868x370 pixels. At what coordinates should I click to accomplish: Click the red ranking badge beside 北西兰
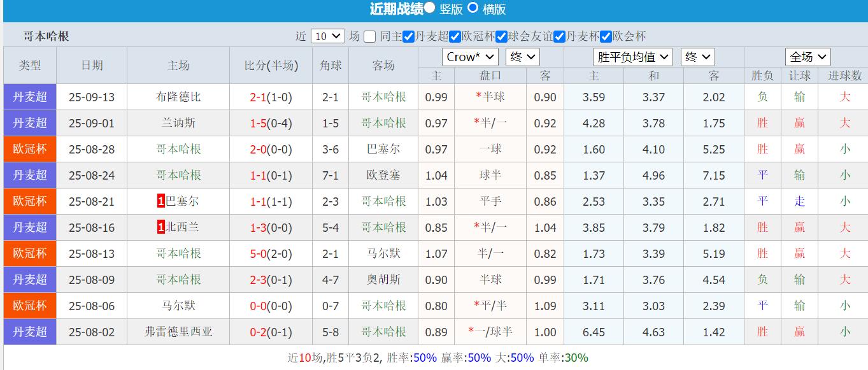160,227
